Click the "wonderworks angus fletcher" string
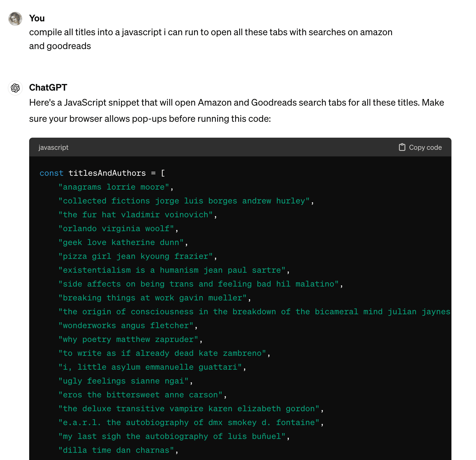The height and width of the screenshot is (460, 476). 126,326
